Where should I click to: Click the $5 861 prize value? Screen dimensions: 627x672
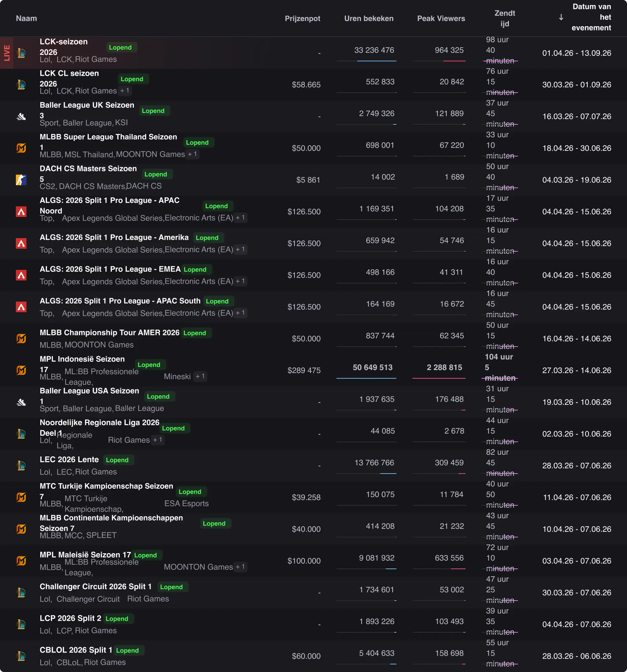point(308,180)
